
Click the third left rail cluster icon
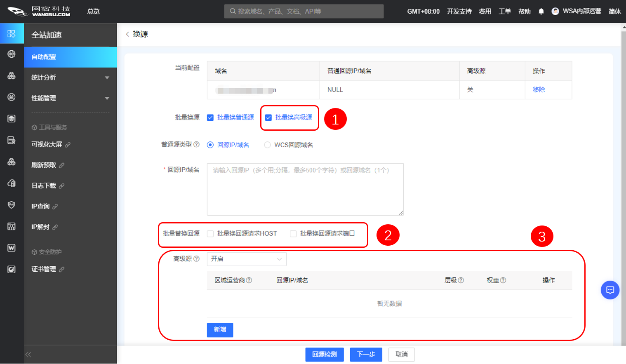tap(12, 76)
